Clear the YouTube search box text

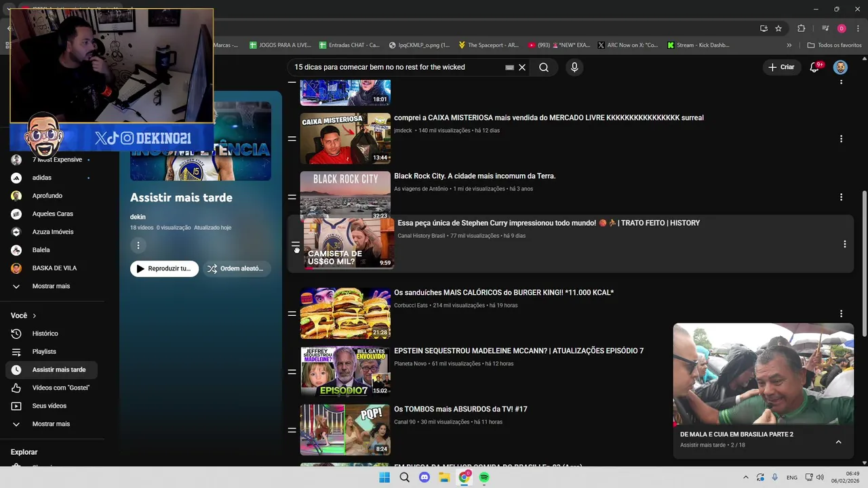[x=522, y=67]
